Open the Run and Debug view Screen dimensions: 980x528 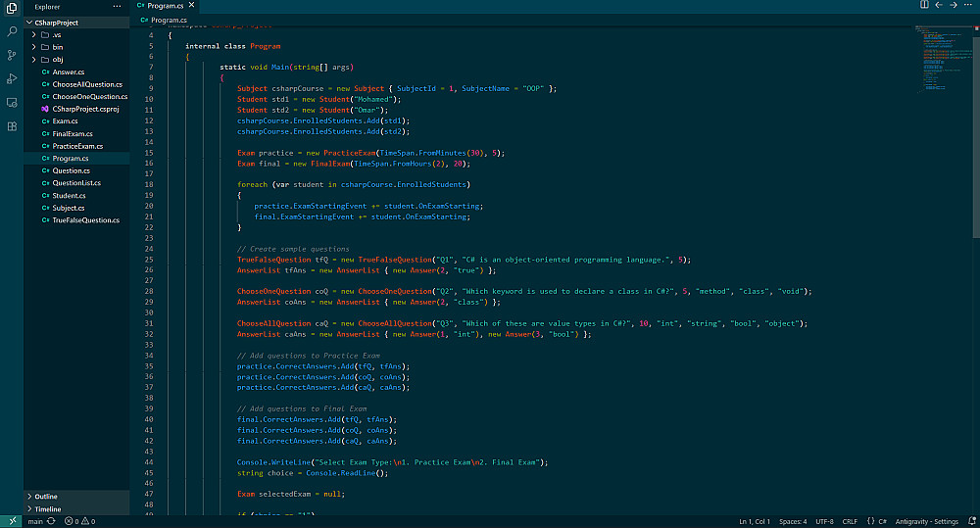tap(12, 78)
